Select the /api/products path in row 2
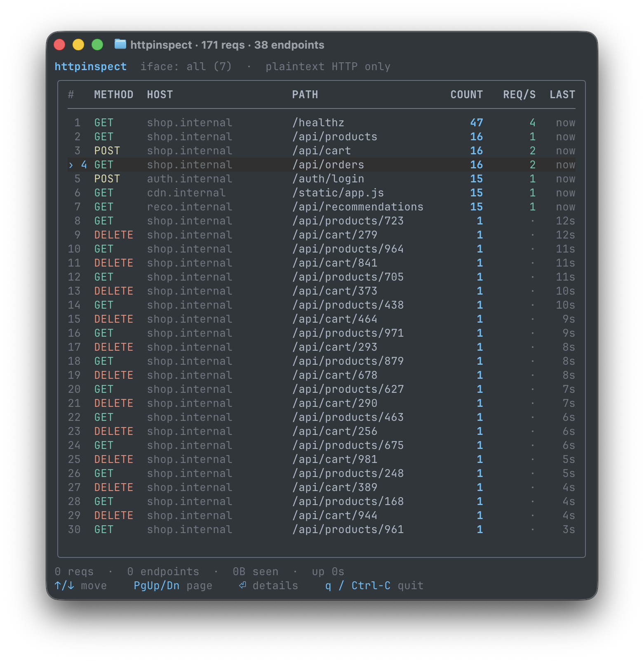The width and height of the screenshot is (644, 661). (x=335, y=137)
